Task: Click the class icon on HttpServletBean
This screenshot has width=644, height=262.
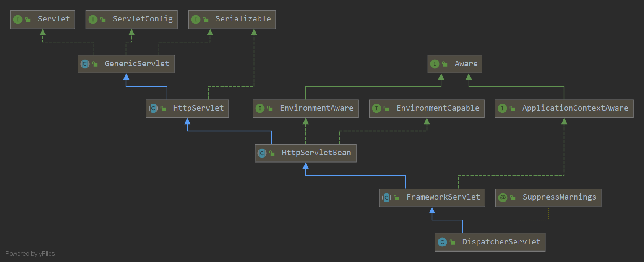Action: pyautogui.click(x=262, y=153)
